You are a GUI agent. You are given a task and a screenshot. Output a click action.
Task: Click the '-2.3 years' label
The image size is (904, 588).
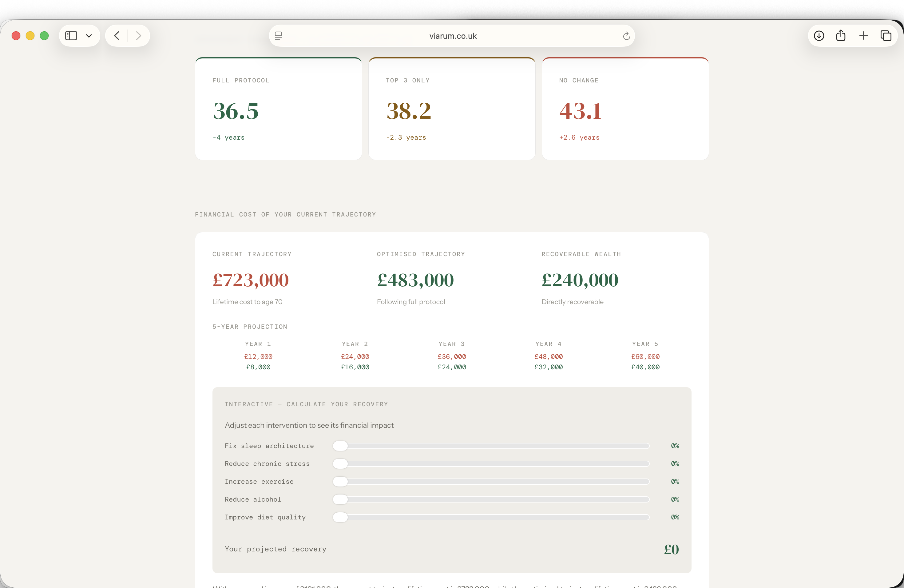tap(406, 137)
